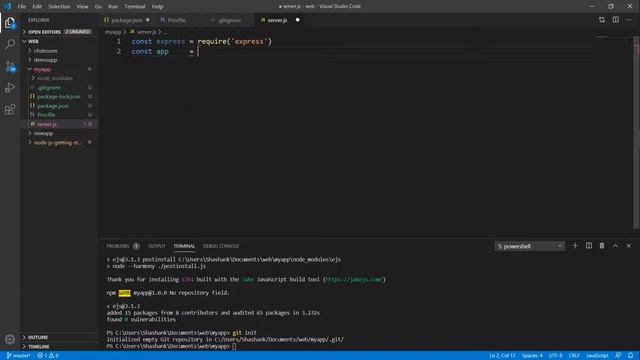The image size is (640, 360).
Task: Open the File menu
Action: [x=22, y=7]
